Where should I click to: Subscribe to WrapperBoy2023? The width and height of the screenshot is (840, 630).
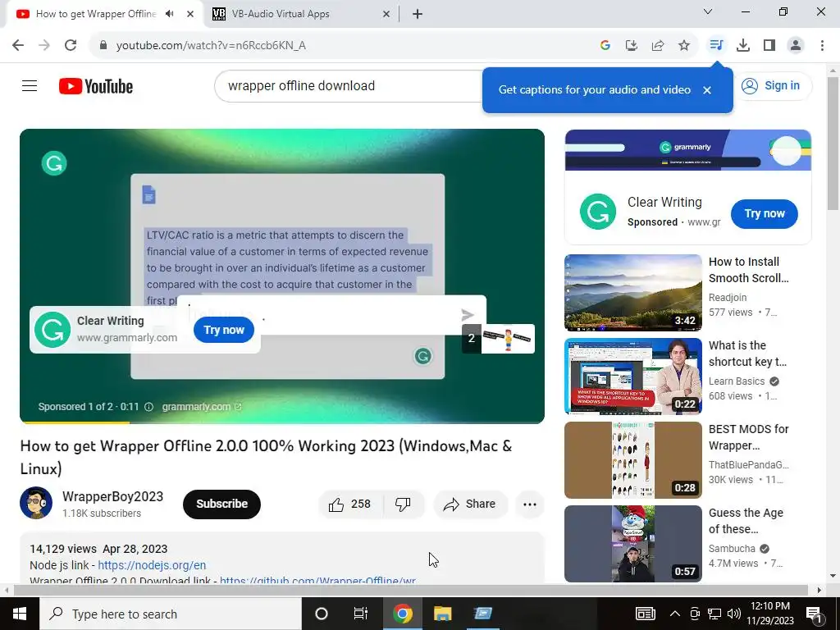pos(221,504)
